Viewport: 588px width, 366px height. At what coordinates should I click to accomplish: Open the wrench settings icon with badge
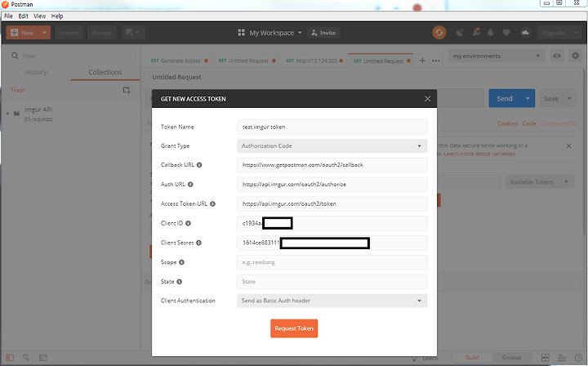pos(476,32)
